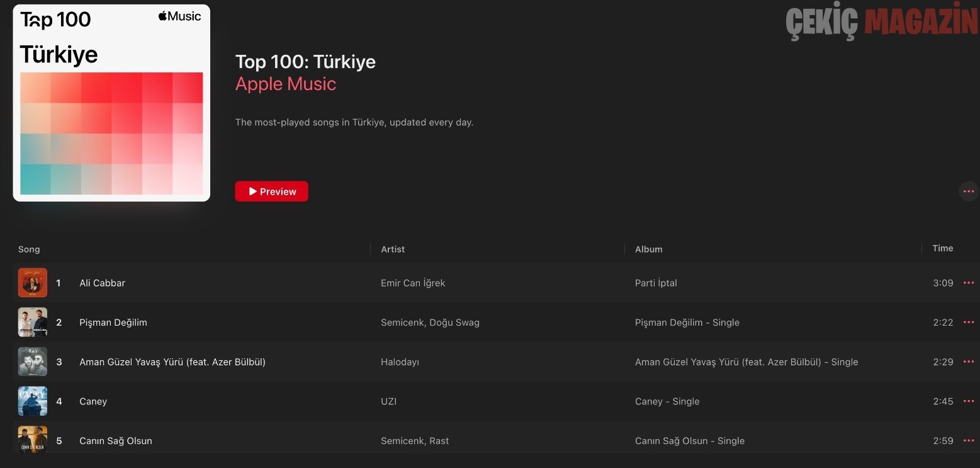Click the Album column header

(648, 249)
